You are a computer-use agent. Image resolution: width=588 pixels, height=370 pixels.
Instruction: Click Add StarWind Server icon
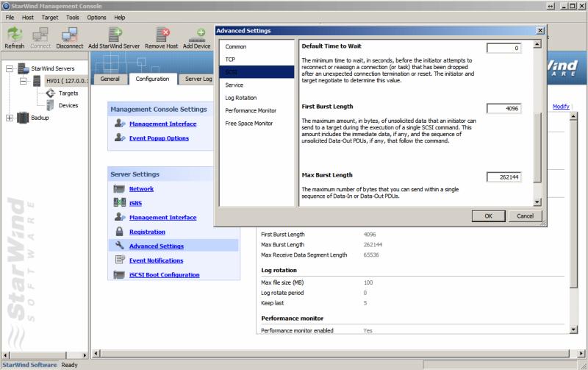point(115,35)
